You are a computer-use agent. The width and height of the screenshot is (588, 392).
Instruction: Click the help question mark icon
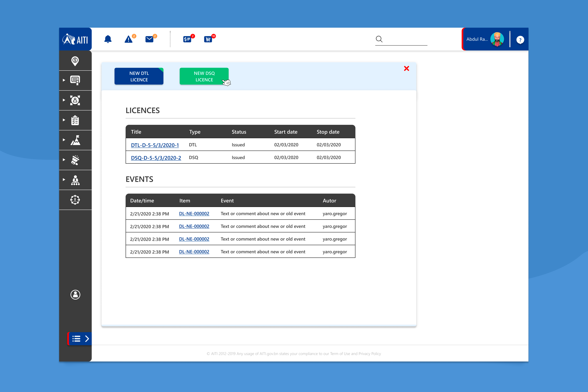click(520, 40)
